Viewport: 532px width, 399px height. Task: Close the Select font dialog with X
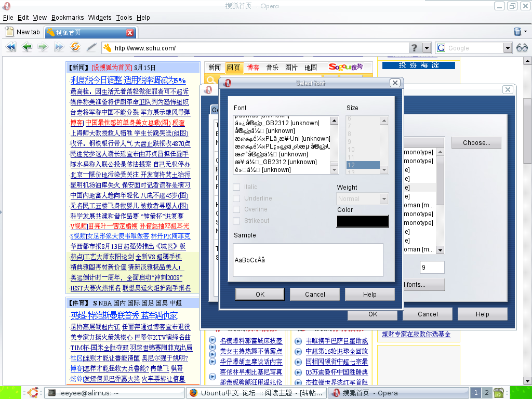(x=395, y=83)
